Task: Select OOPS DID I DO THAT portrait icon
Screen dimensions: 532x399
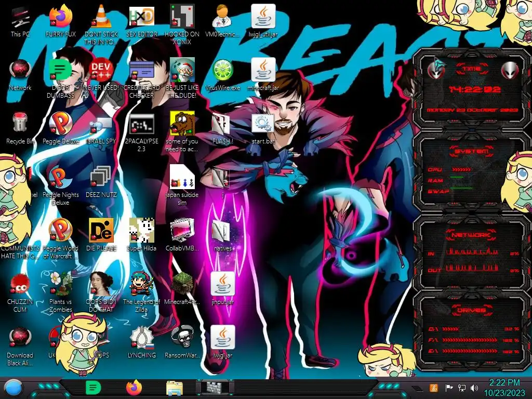Action: [101, 292]
